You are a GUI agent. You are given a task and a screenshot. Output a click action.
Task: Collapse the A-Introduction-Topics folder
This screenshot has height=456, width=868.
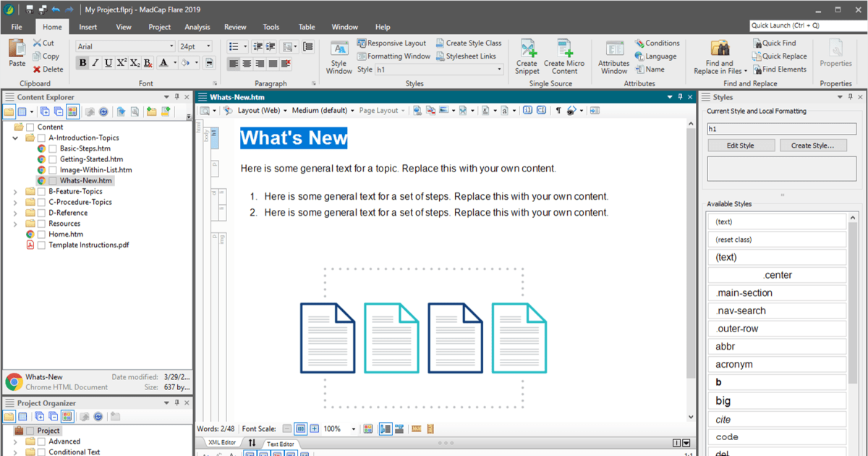[x=16, y=138]
